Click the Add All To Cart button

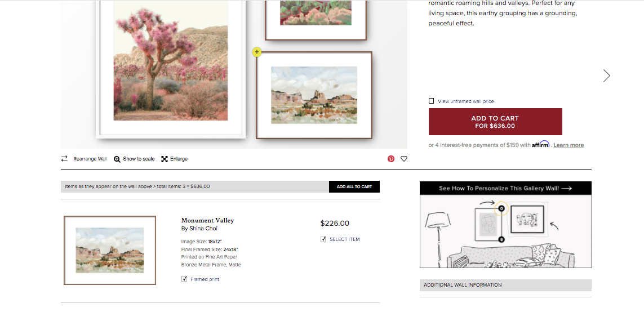[x=354, y=186]
